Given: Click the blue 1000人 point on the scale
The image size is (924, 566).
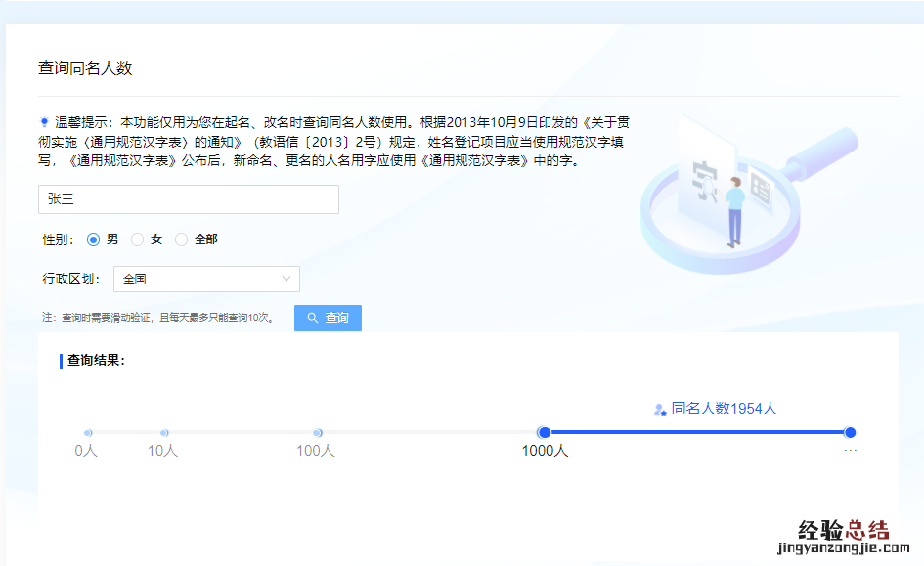Looking at the screenshot, I should click(545, 432).
